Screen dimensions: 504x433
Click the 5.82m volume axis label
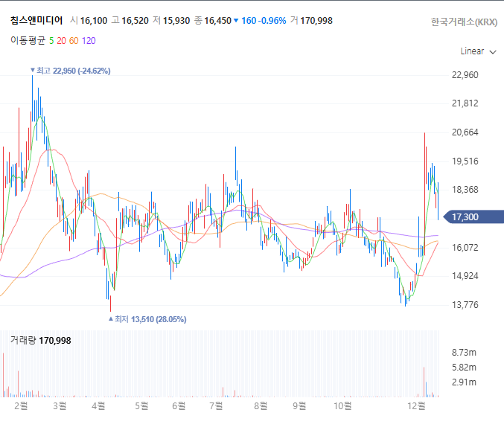pos(464,368)
